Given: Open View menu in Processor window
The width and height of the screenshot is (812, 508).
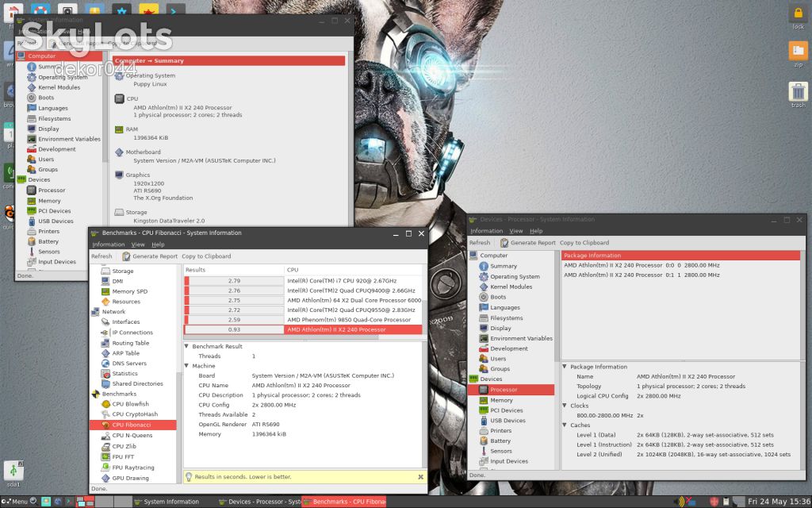Looking at the screenshot, I should point(515,231).
